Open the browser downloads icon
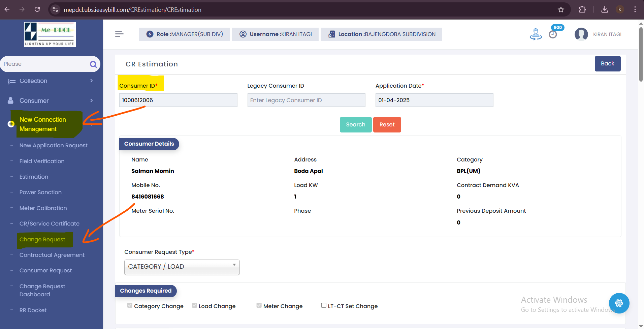 (x=605, y=9)
